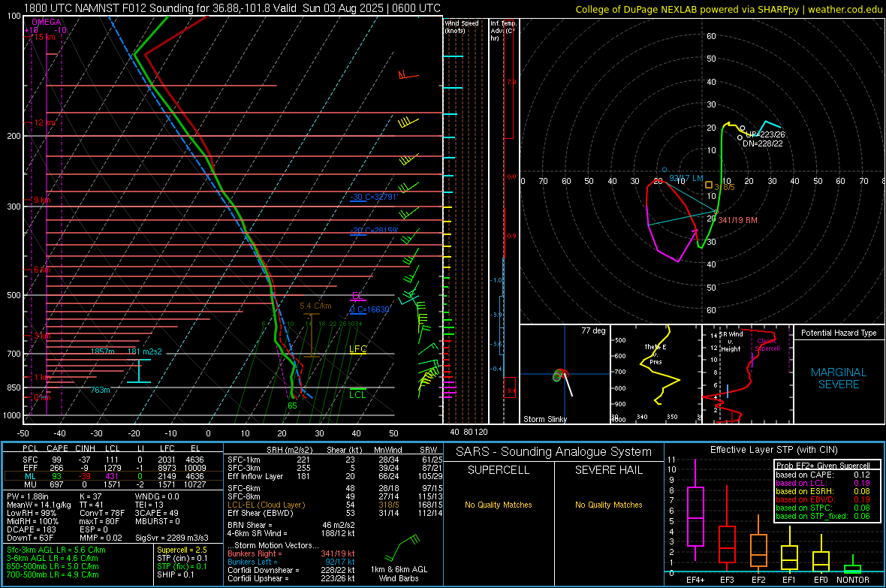Viewport: 886px width, 588px height.
Task: Click the based on STP_fixed: 0.06 entry
Action: pos(823,516)
